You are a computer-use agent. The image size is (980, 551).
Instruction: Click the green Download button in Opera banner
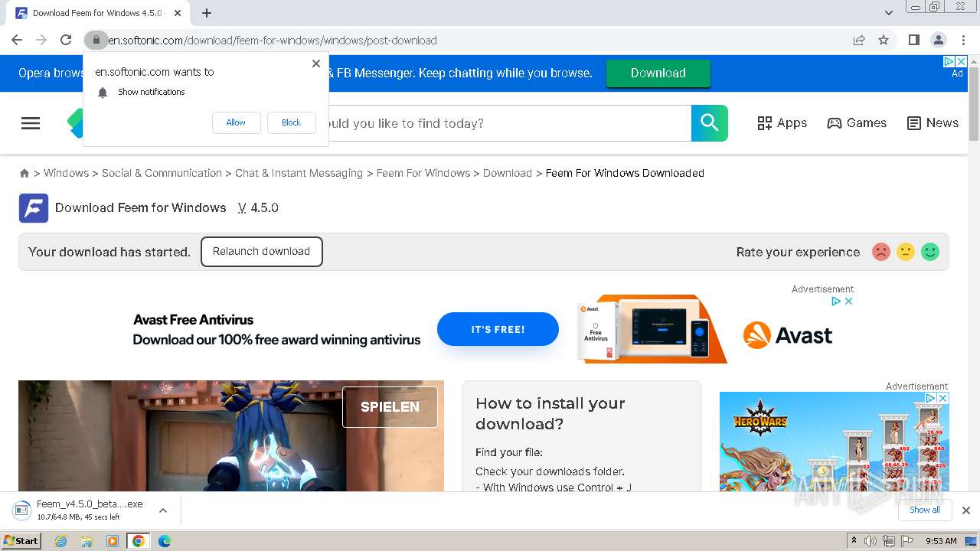tap(658, 73)
